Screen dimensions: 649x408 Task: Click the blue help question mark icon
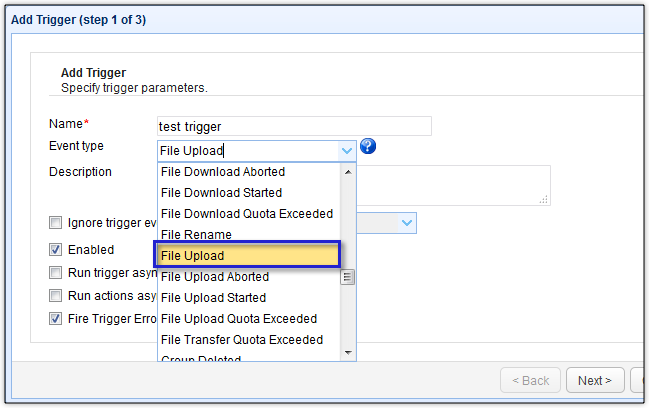click(368, 148)
